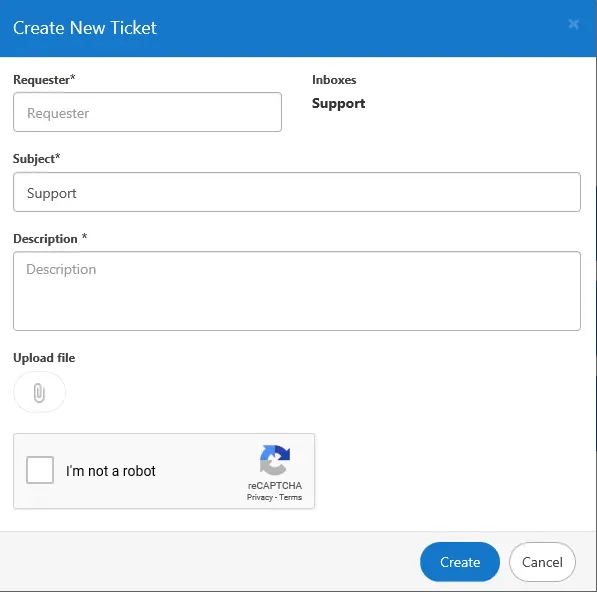Click inside the Description text area
The image size is (597, 592).
pos(297,291)
